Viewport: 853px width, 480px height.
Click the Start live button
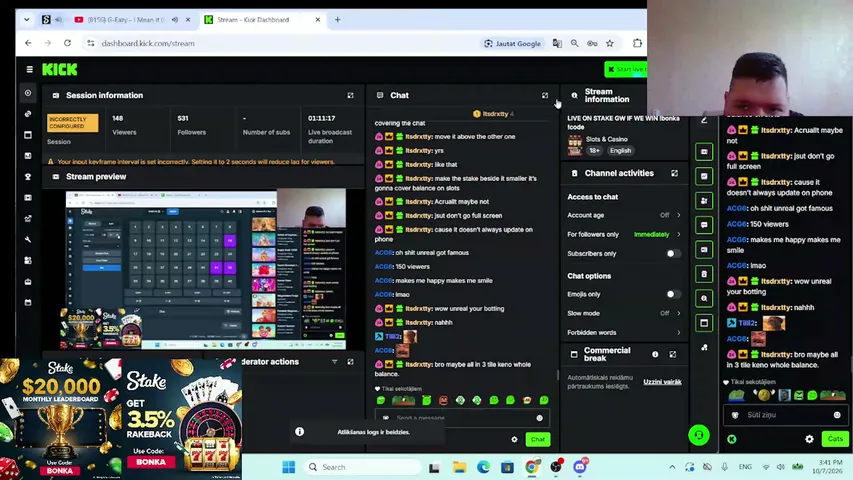pyautogui.click(x=626, y=69)
